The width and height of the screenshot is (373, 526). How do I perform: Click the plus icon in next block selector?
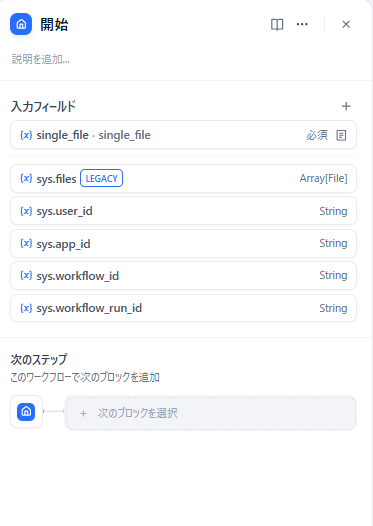pyautogui.click(x=83, y=413)
